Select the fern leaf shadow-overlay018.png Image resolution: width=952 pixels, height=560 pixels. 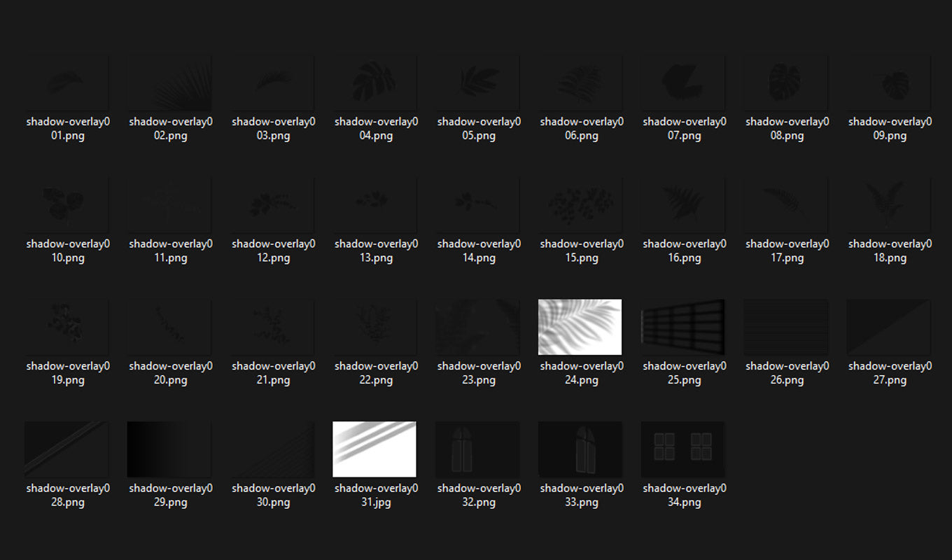[888, 203]
